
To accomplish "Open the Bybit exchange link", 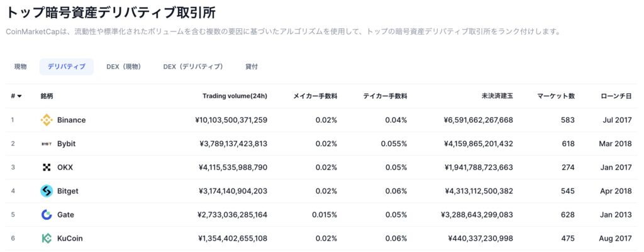I will [66, 144].
